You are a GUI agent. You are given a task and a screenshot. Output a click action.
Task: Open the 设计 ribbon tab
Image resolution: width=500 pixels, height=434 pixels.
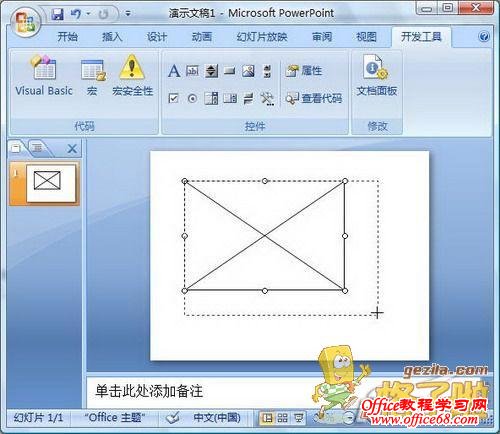click(x=157, y=37)
